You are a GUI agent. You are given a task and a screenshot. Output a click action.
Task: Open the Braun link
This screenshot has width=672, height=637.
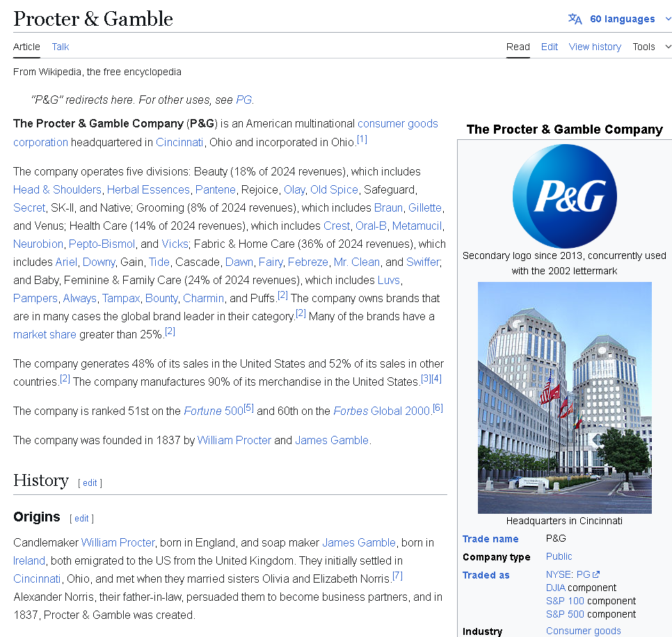388,207
